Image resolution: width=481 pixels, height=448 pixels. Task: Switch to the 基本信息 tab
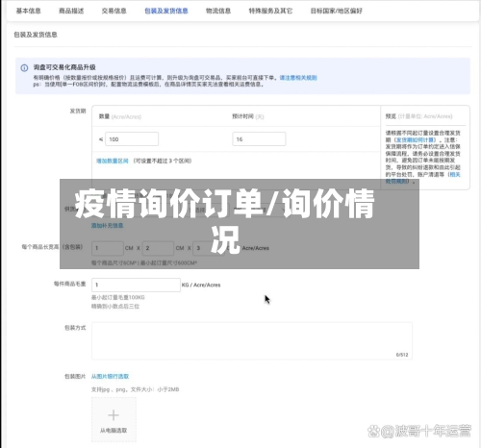pos(28,11)
